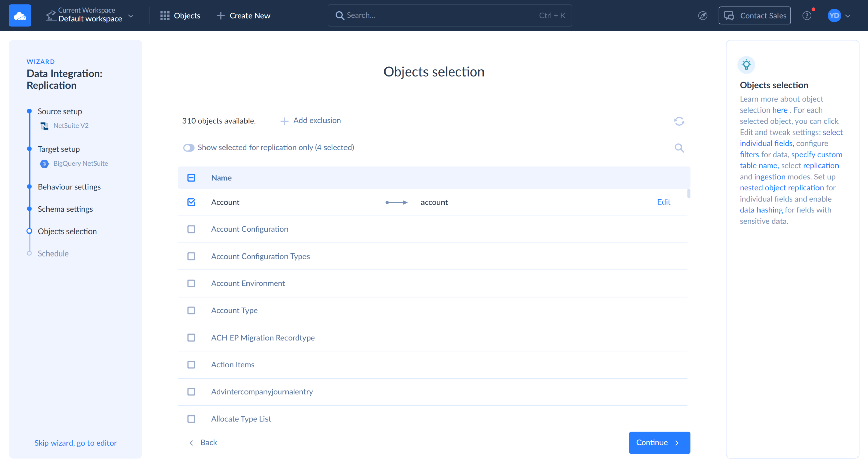Image resolution: width=868 pixels, height=467 pixels.
Task: Click the ACH EP Migration Recordtype row
Action: tap(432, 338)
